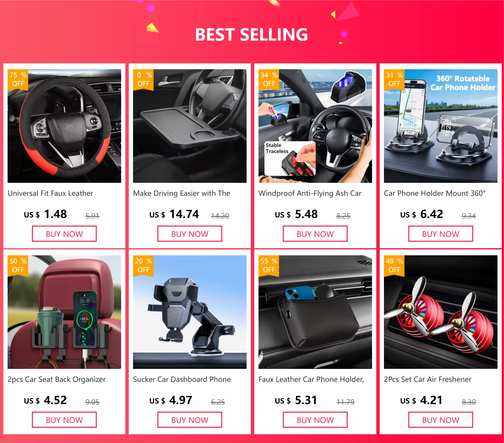Viewport: 504px width, 443px height.
Task: Open the steering wheel cover product image
Action: point(64,126)
